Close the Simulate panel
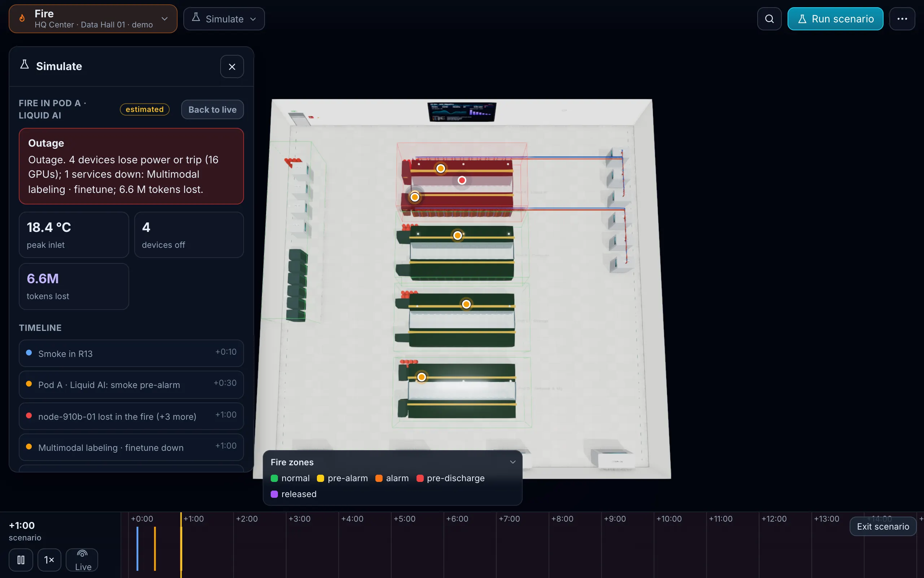Screen dimensions: 924x578 point(232,66)
